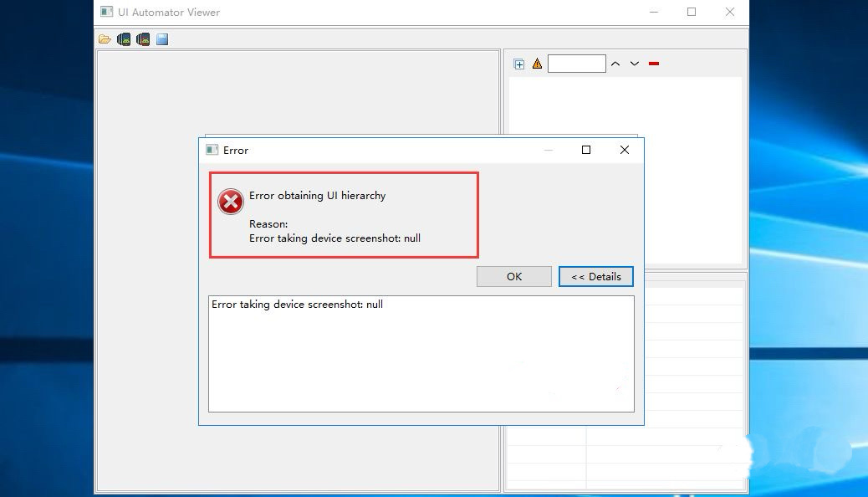Go to the previous search result with the up chevron
Screen dimensions: 868x497
click(615, 64)
